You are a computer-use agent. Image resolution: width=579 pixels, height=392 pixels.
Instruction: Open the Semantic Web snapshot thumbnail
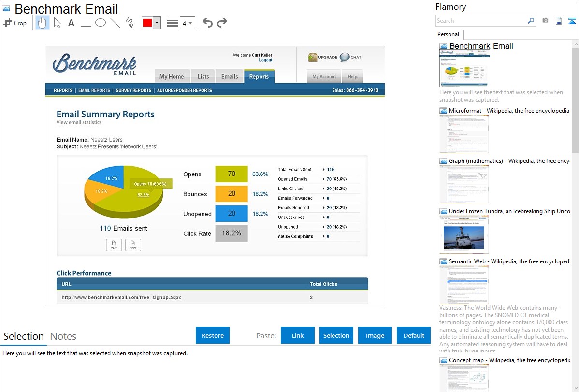[x=464, y=285]
